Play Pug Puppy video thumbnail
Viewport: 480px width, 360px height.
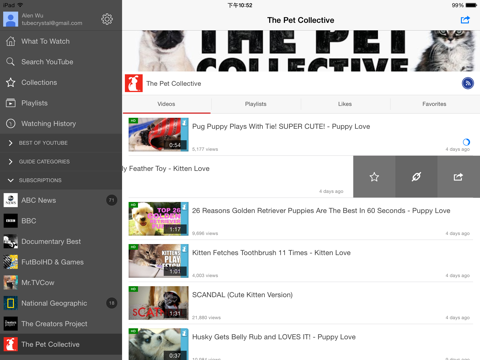tap(159, 135)
